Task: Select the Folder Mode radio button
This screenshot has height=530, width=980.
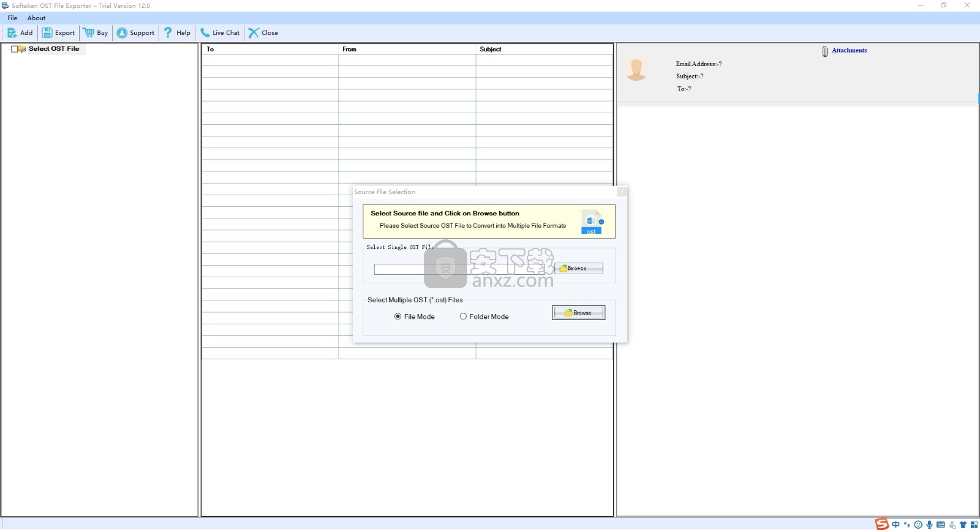Action: (x=463, y=316)
